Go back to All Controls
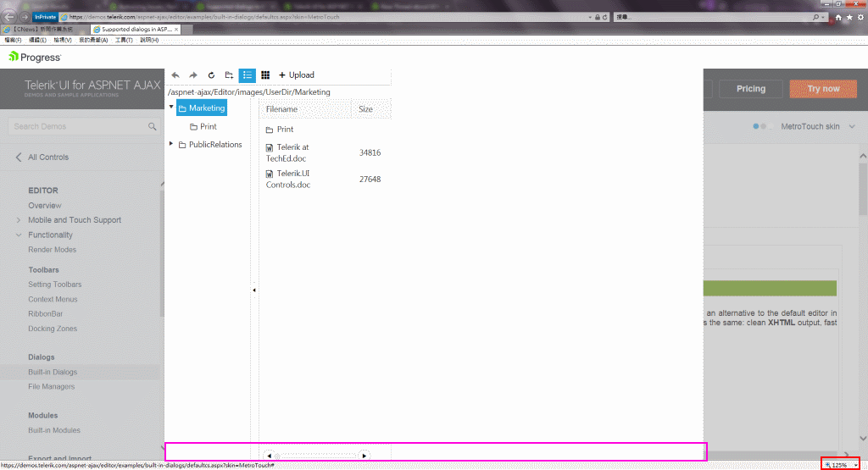868x470 pixels. point(48,157)
